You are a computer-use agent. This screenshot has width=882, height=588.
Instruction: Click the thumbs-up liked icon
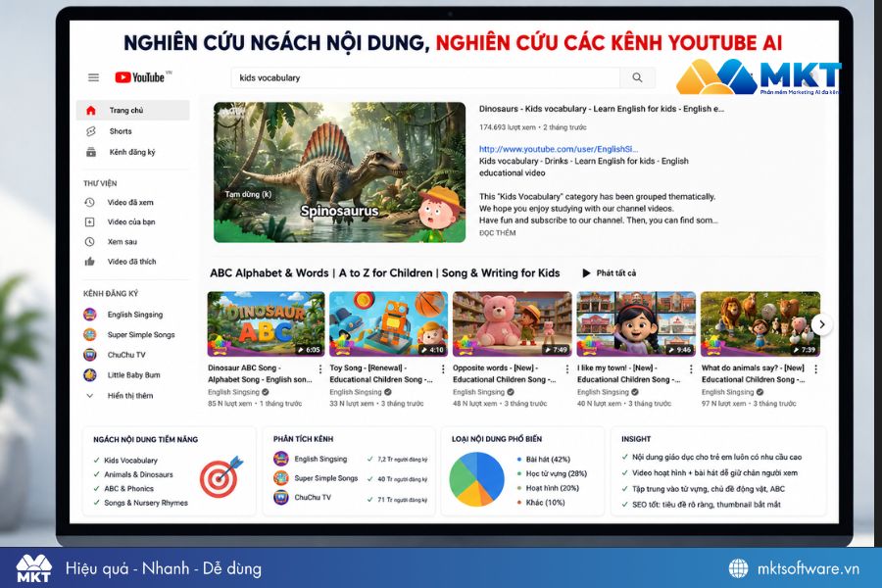tap(89, 261)
